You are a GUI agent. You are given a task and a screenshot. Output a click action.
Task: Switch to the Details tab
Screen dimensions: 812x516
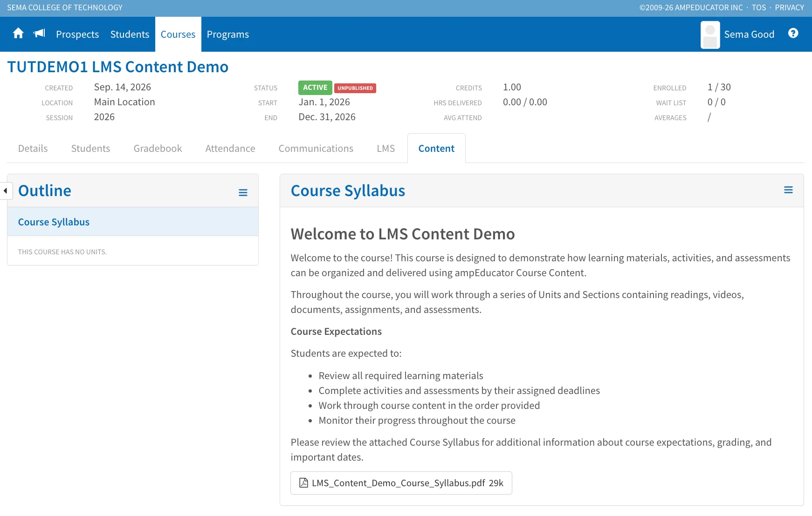pyautogui.click(x=33, y=149)
